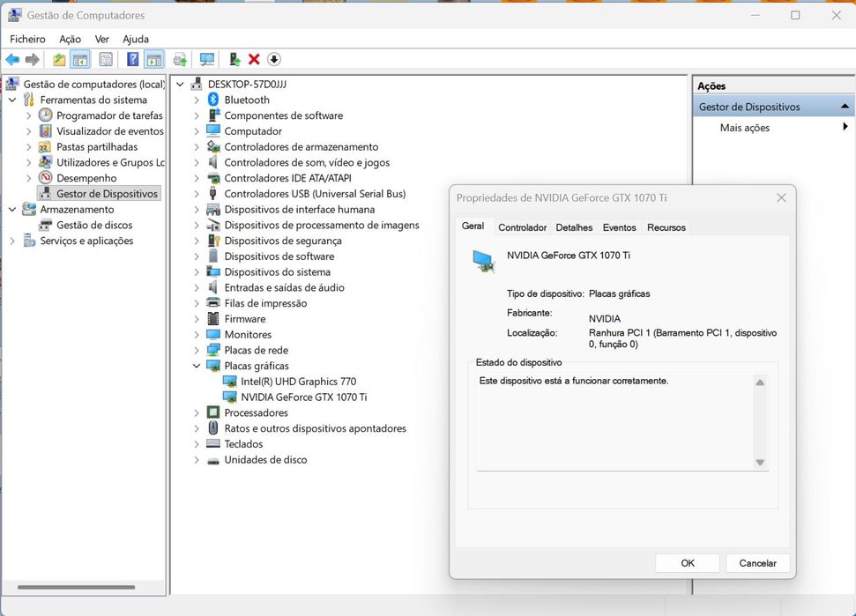Click the Firmware chip icon
This screenshot has height=616, width=856.
pyautogui.click(x=213, y=319)
